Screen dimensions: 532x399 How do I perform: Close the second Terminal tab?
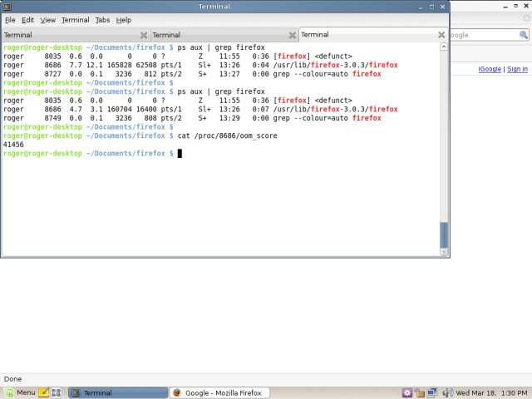click(292, 36)
